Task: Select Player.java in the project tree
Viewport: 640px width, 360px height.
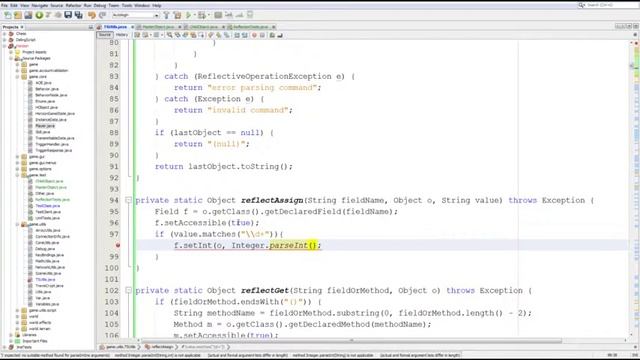Action: pos(45,126)
